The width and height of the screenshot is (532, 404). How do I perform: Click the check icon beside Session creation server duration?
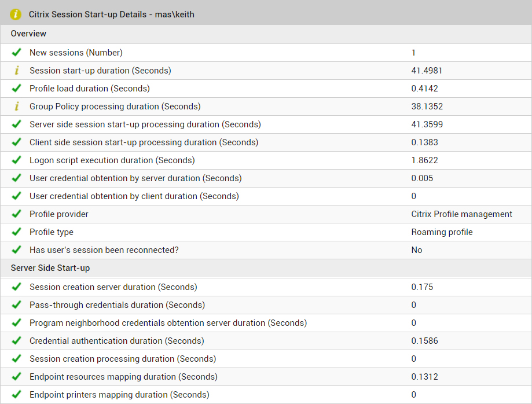16,287
